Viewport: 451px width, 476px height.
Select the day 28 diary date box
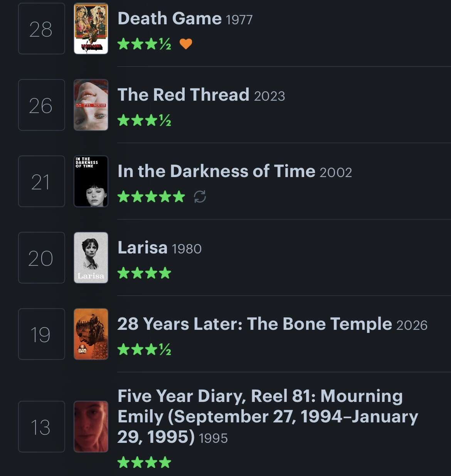click(42, 29)
